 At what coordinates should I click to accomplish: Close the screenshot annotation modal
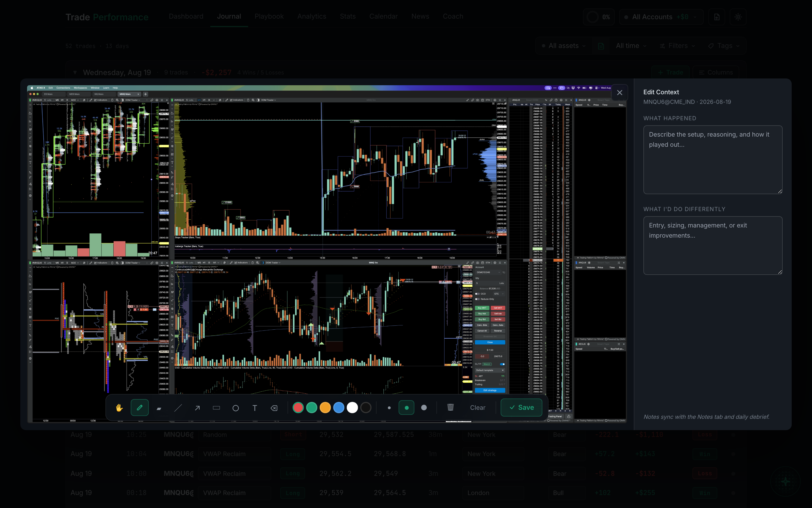click(x=620, y=92)
